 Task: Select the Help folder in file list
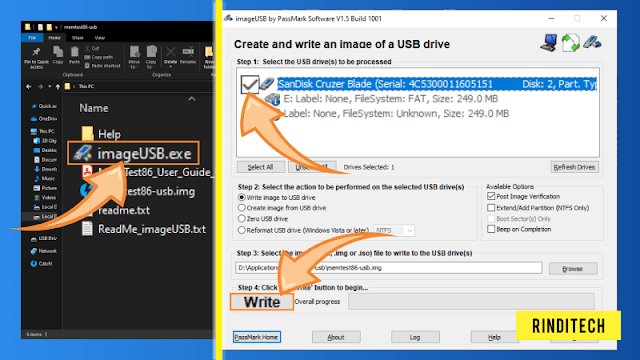pyautogui.click(x=101, y=134)
